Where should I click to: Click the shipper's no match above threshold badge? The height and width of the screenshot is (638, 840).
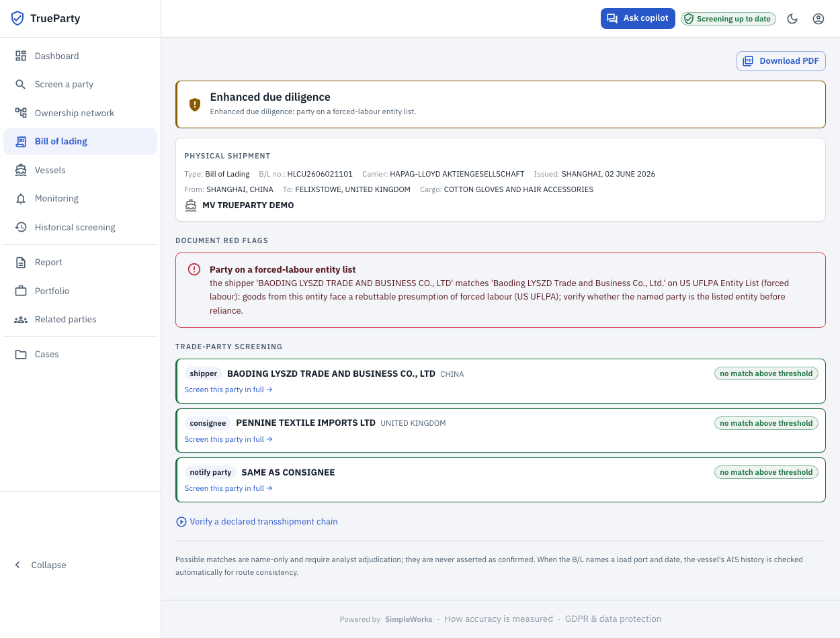tap(766, 373)
